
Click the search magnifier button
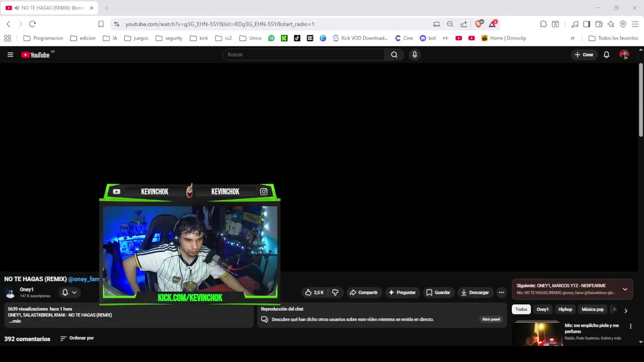pos(394,54)
